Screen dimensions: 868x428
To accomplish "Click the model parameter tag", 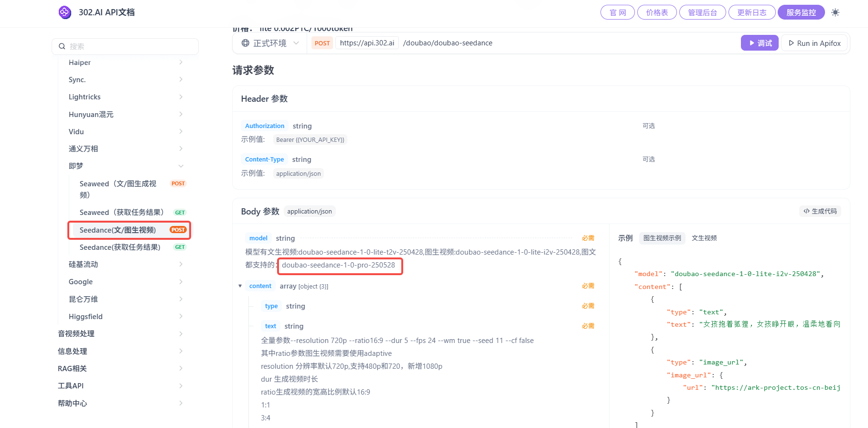I will coord(258,238).
